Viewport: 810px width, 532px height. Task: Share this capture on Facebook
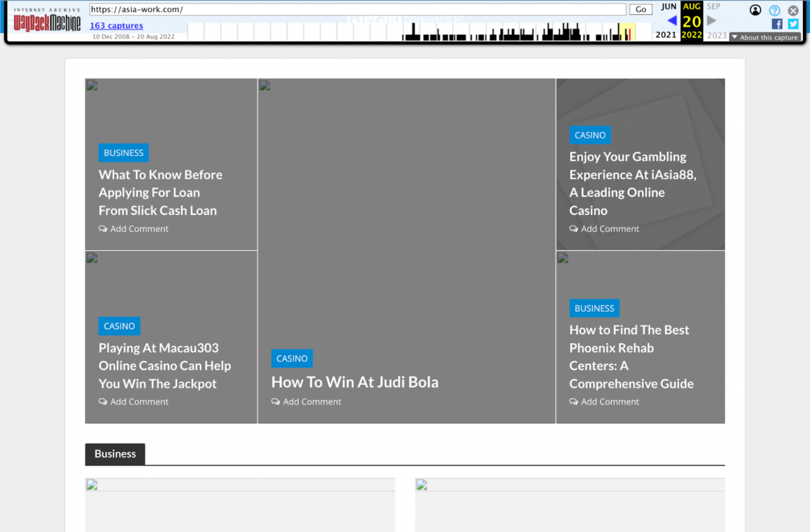click(777, 24)
